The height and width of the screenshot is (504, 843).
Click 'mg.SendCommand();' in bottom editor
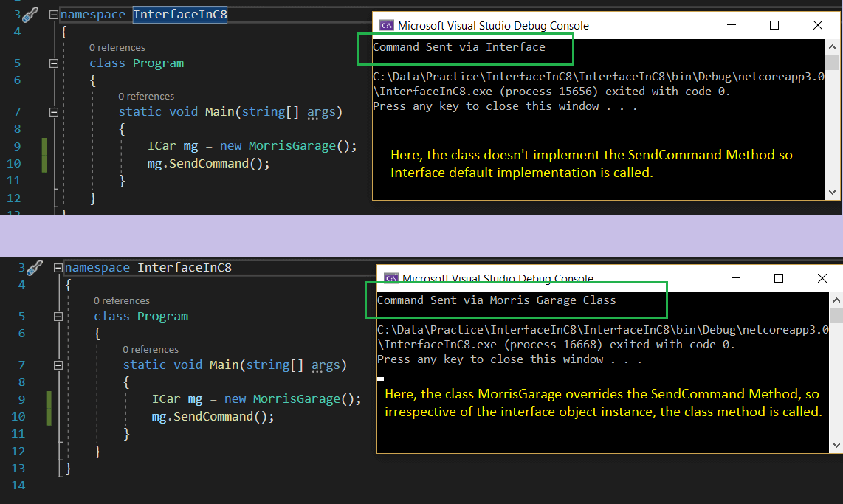point(213,416)
